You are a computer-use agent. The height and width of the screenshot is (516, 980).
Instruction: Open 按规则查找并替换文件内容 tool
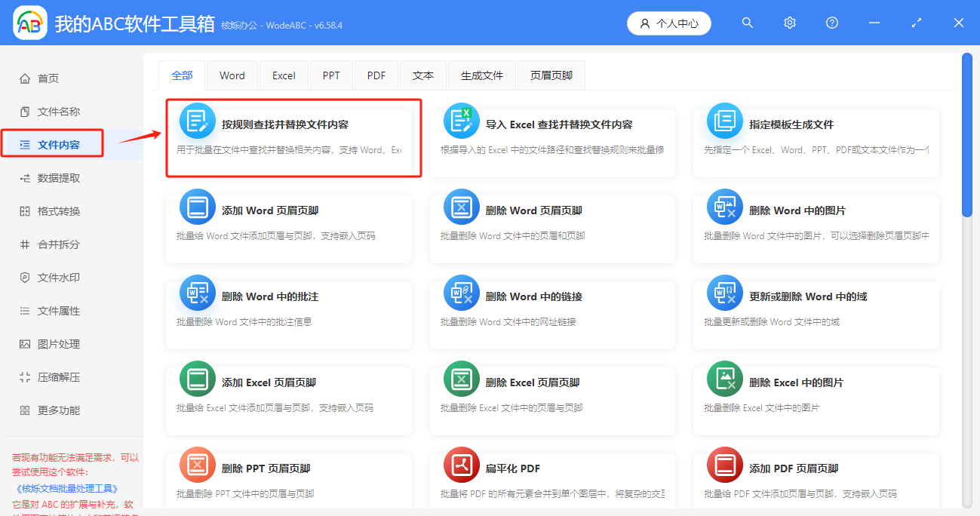click(293, 137)
